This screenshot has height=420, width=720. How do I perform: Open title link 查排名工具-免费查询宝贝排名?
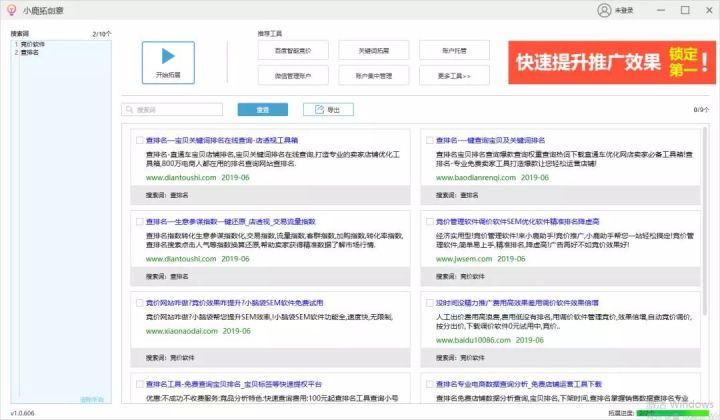tap(234, 384)
